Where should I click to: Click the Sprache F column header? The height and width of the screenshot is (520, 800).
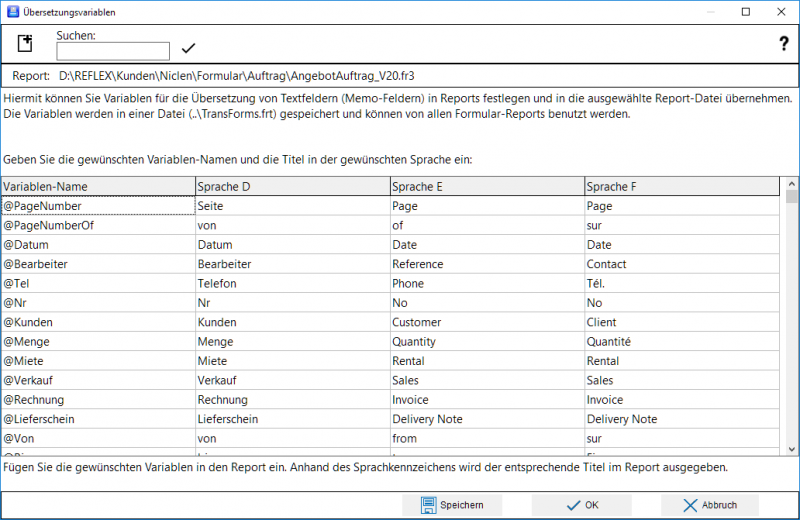(680, 186)
